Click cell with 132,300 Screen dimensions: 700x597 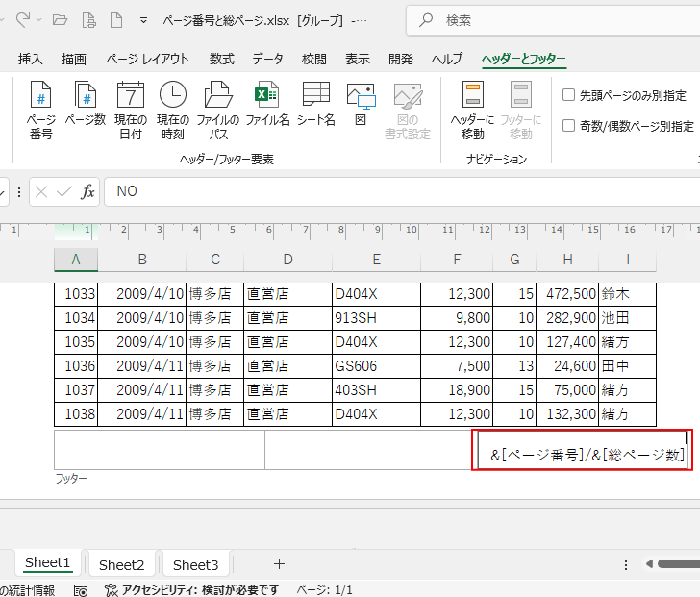[x=567, y=414]
